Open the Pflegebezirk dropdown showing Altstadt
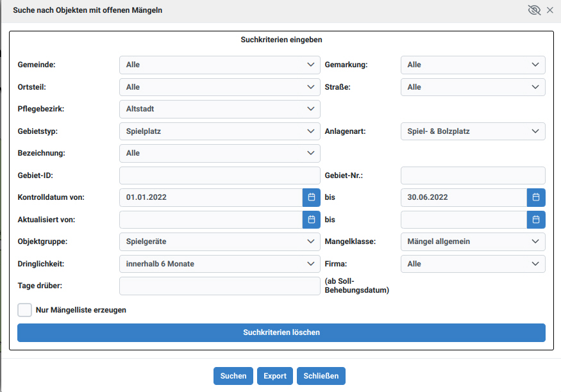This screenshot has height=392, width=561. (219, 109)
